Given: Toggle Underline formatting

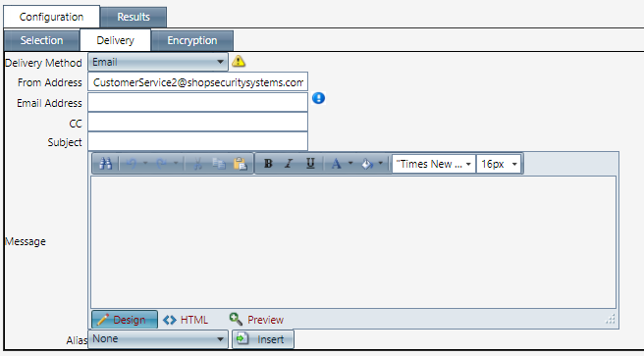Looking at the screenshot, I should [x=310, y=164].
